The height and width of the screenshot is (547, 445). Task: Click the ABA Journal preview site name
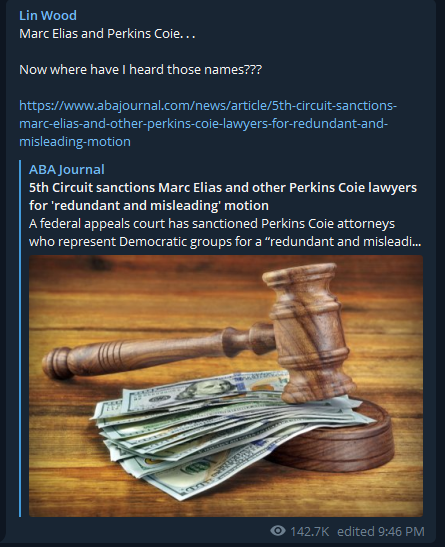coord(67,170)
